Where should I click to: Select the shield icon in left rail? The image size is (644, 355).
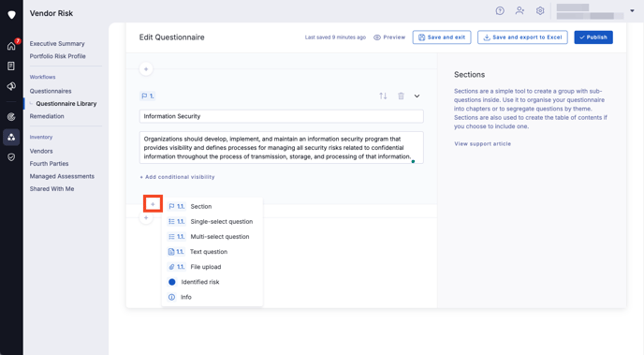[11, 157]
